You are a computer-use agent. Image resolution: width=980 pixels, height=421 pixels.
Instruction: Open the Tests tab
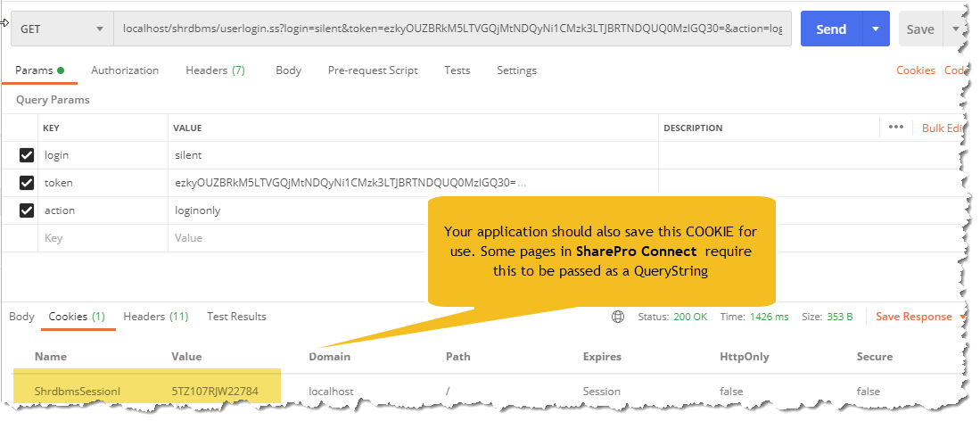point(457,70)
